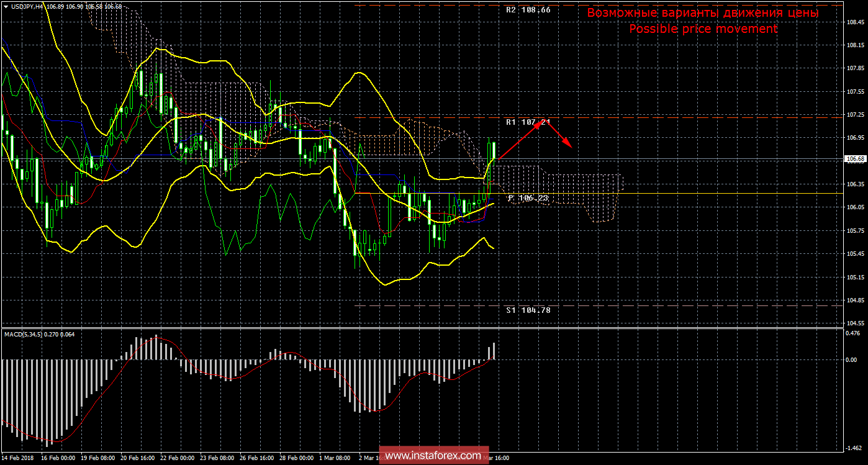Click the MACD(5,34,5) indicator label
This screenshot has height=465, width=868.
(x=29, y=335)
